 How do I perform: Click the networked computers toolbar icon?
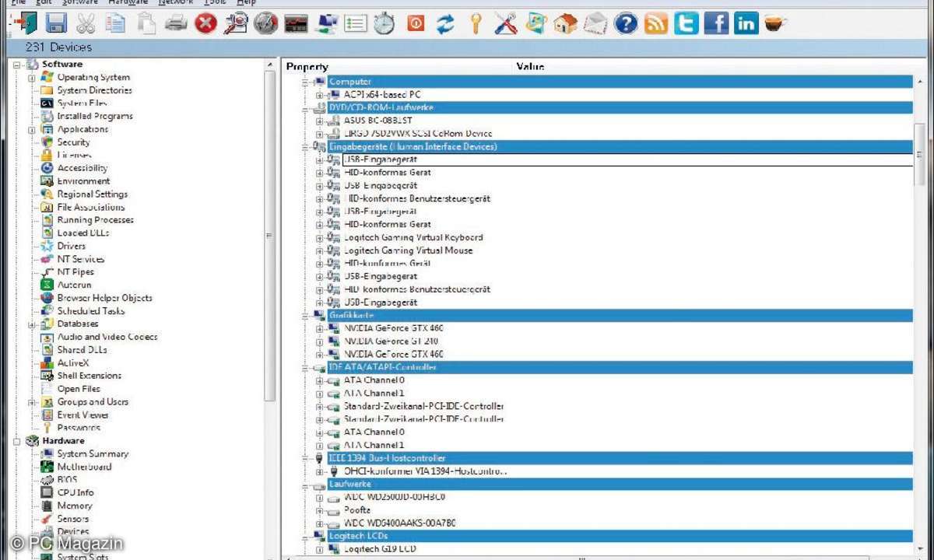click(326, 23)
